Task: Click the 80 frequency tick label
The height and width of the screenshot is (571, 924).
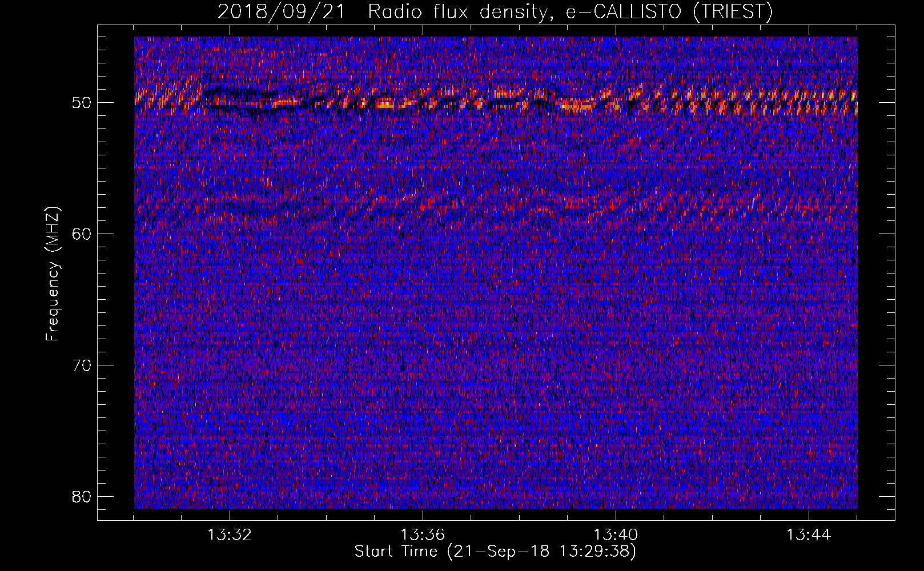Action: (82, 496)
